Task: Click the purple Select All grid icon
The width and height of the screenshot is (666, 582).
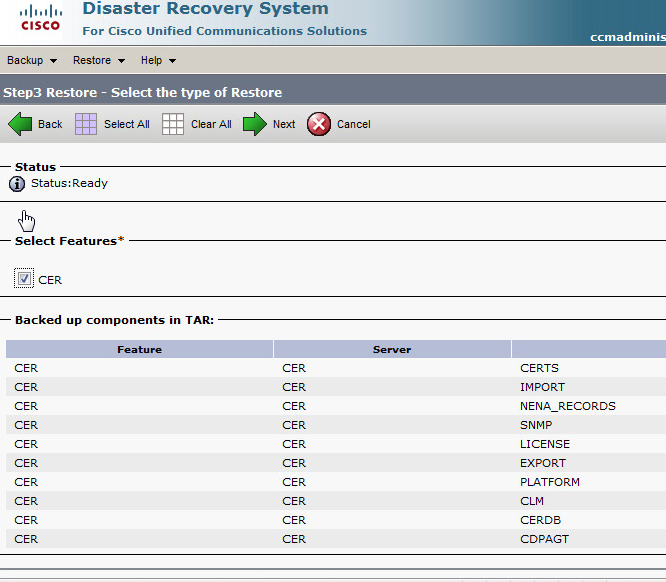Action: (86, 124)
